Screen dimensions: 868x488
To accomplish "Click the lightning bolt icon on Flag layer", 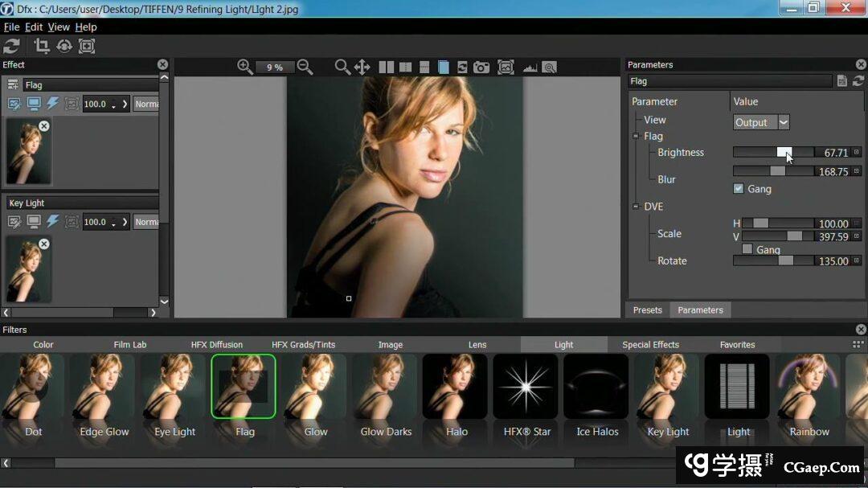I will (53, 104).
